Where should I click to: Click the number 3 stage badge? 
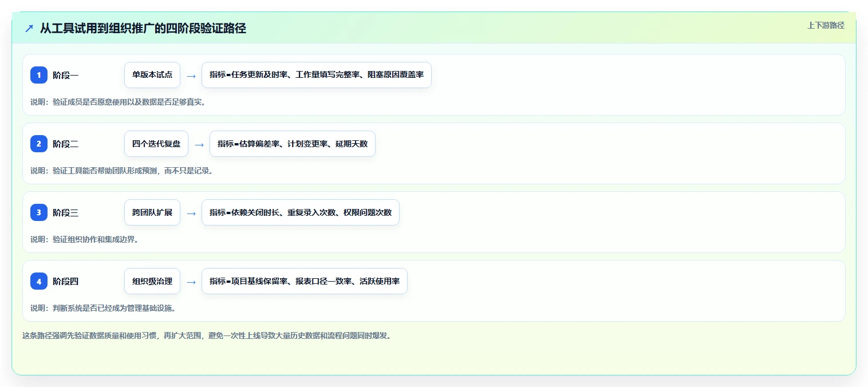(x=39, y=212)
